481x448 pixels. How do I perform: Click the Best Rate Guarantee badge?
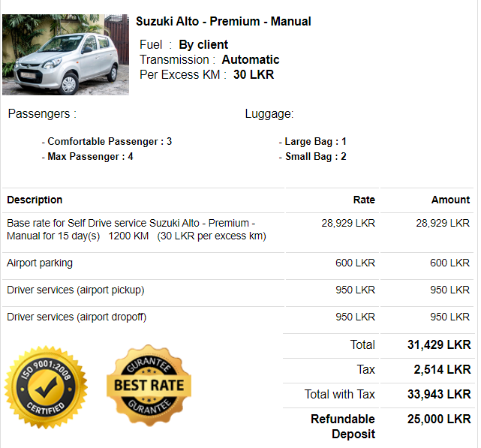pos(149,386)
